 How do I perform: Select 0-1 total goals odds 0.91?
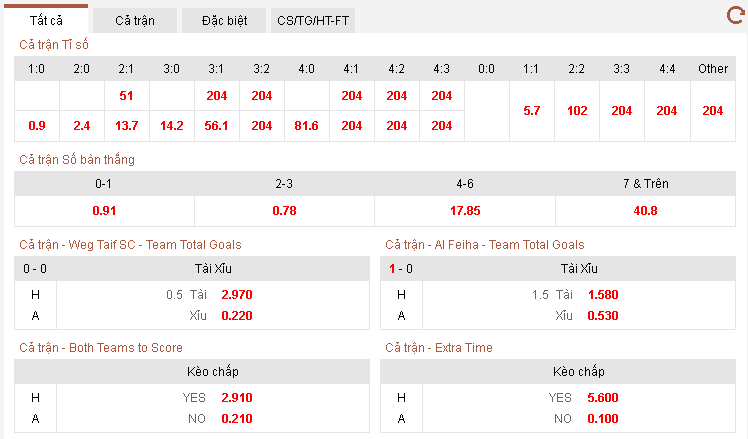(x=104, y=211)
